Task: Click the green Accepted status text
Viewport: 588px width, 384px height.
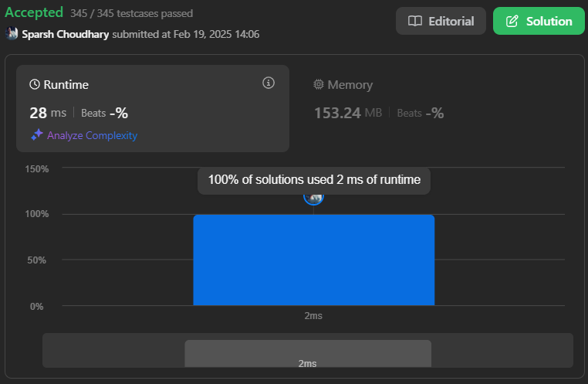Action: tap(34, 13)
